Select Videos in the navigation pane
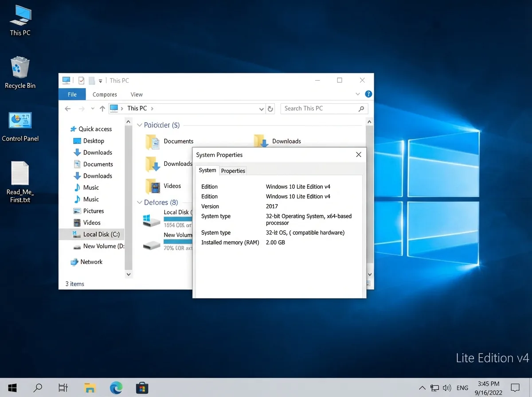This screenshot has height=397, width=532. (x=87, y=222)
